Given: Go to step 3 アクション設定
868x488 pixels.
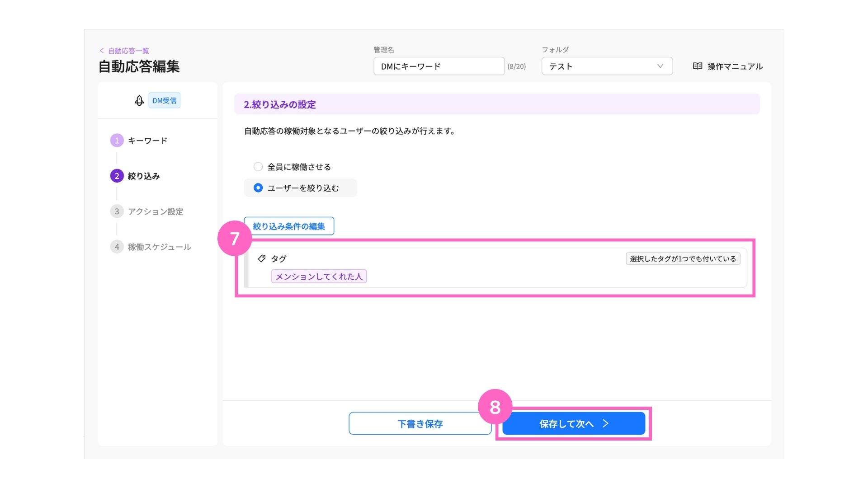Looking at the screenshot, I should pyautogui.click(x=147, y=211).
